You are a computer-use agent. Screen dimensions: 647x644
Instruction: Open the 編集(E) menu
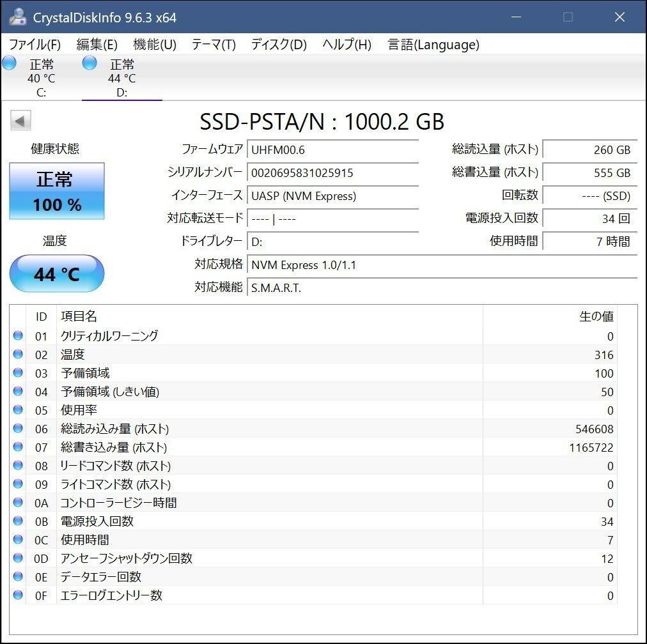tap(97, 44)
